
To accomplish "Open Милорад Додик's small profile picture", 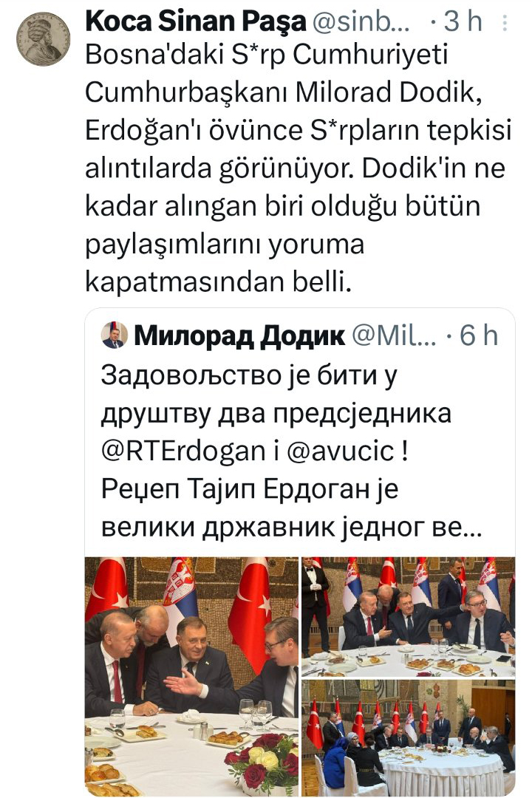I will [114, 335].
